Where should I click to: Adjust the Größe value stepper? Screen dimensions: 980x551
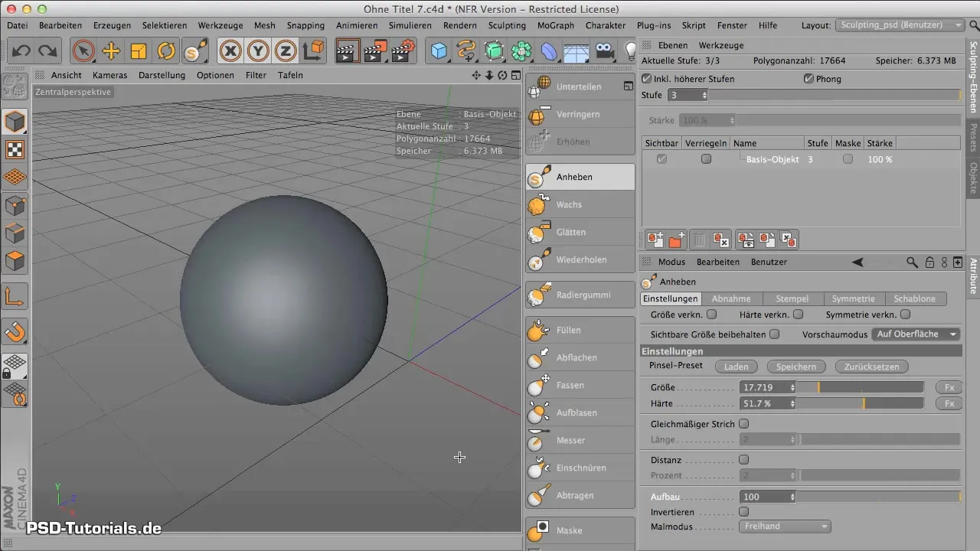tap(792, 387)
